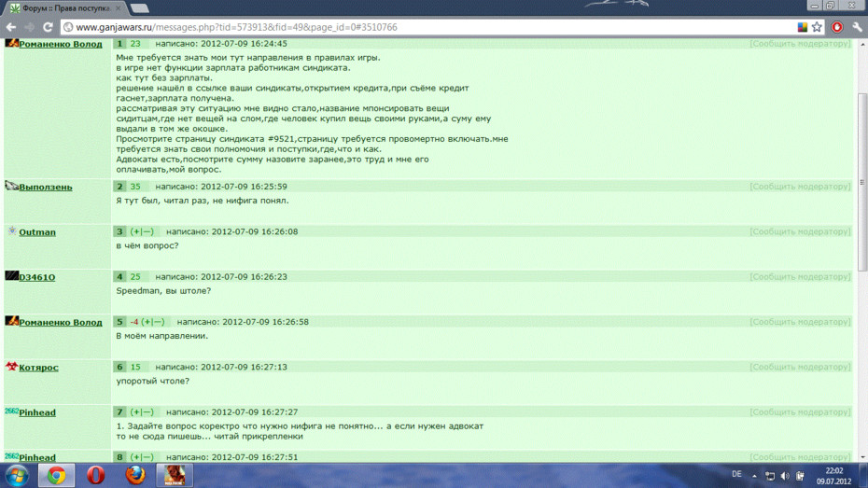Click syndicate icon beside Выползень
Image resolution: width=868 pixels, height=488 pixels.
pos(11,186)
